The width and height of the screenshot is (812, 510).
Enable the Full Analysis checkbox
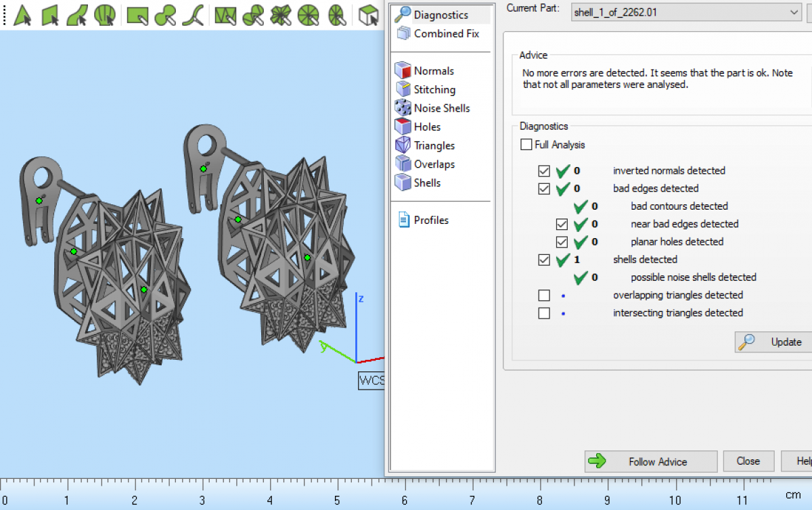pos(526,145)
